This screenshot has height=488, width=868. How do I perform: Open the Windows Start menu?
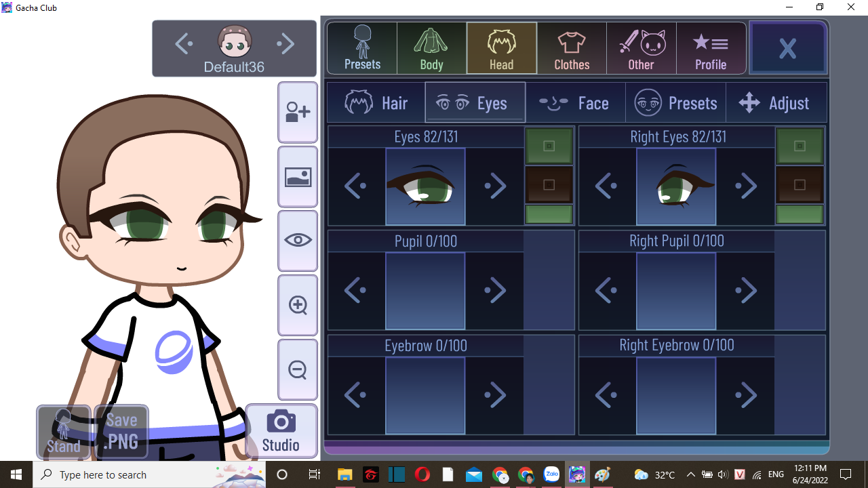(16, 474)
